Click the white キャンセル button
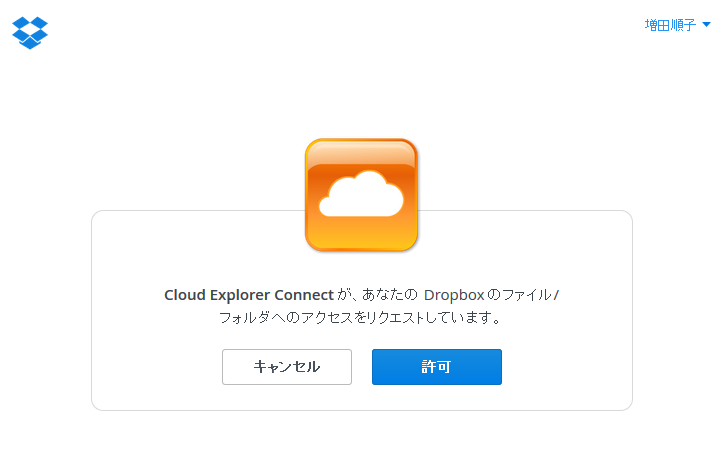This screenshot has width=725, height=450. tap(287, 367)
